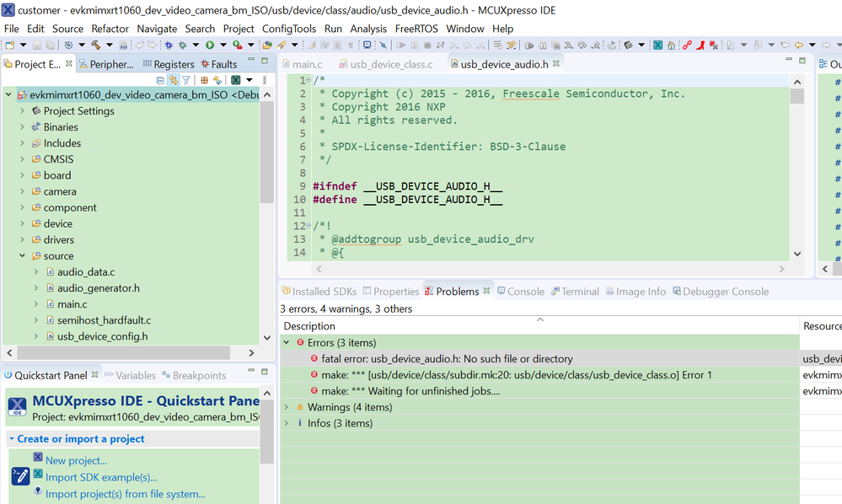Viewport: 842px width, 504px height.
Task: Select semihost_hardfault.c in project tree
Action: 105,320
